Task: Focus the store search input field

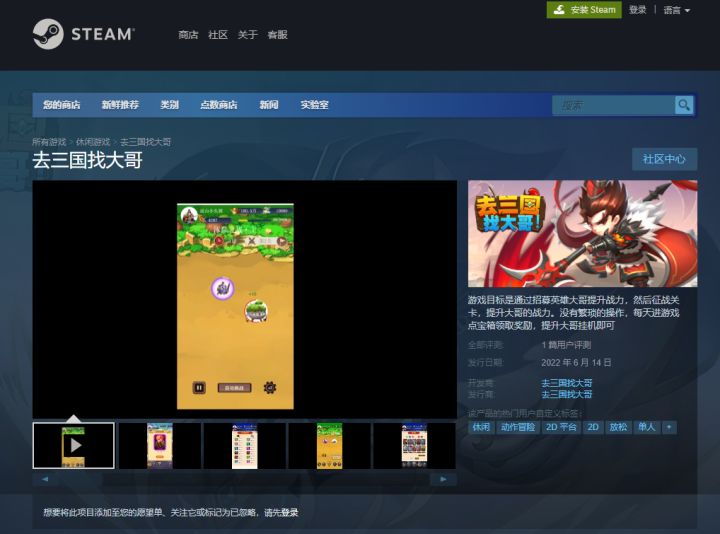Action: pos(613,106)
